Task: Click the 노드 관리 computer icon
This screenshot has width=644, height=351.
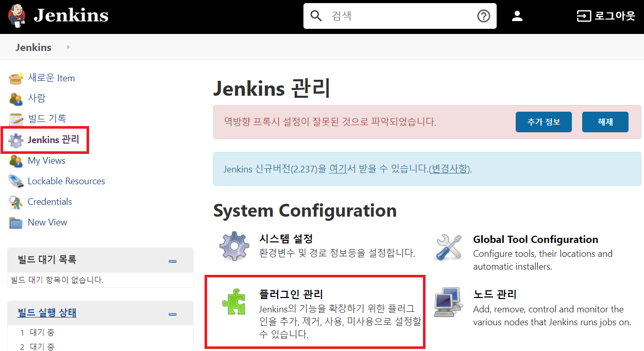Action: [449, 302]
